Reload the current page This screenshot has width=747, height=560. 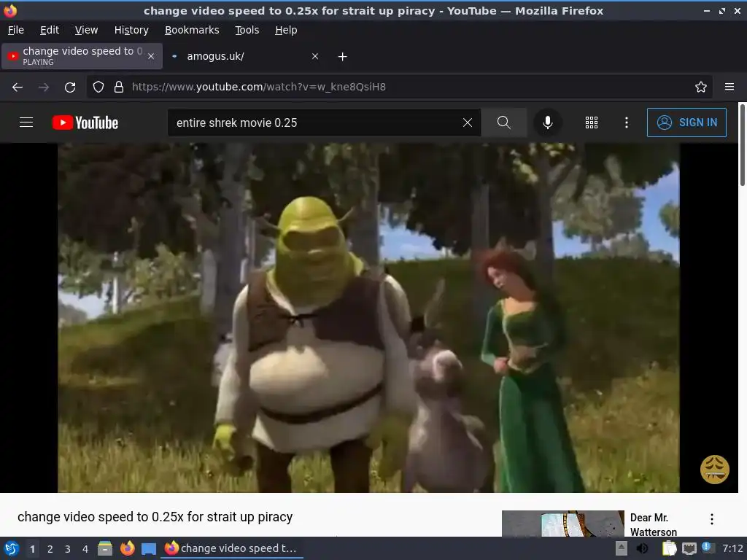pos(70,87)
